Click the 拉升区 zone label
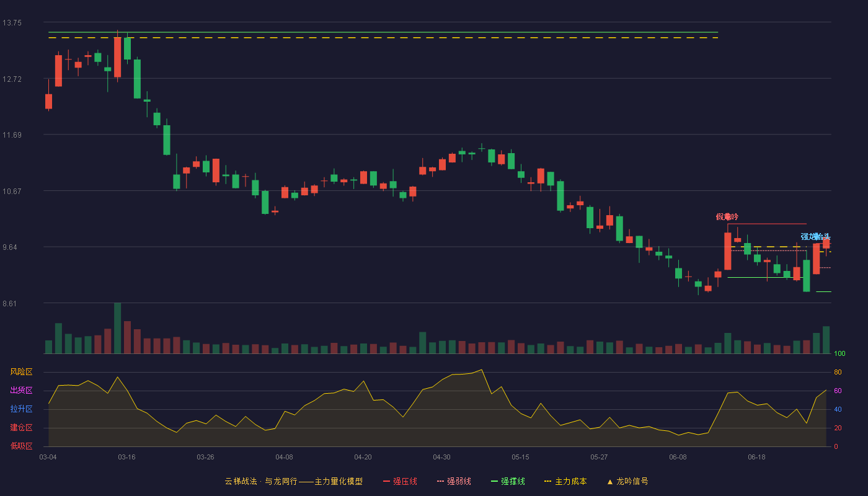The height and width of the screenshot is (496, 868). point(21,409)
